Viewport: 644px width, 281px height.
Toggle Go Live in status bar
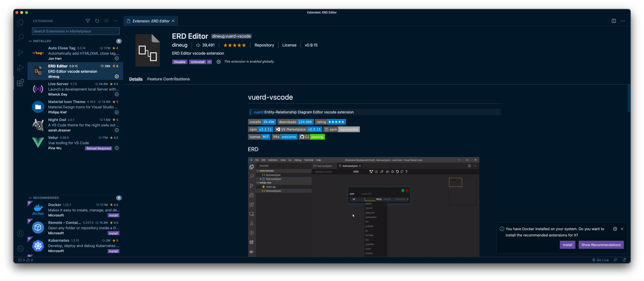click(x=600, y=260)
